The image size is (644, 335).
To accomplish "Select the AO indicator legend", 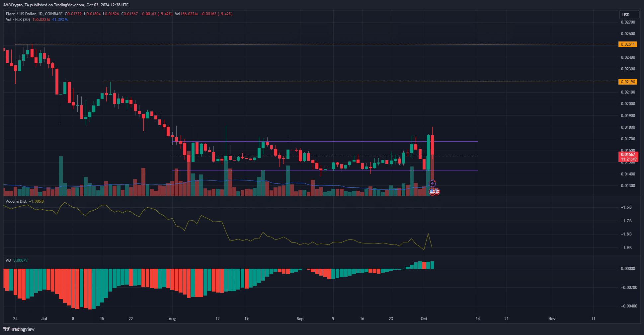I will click(8, 260).
